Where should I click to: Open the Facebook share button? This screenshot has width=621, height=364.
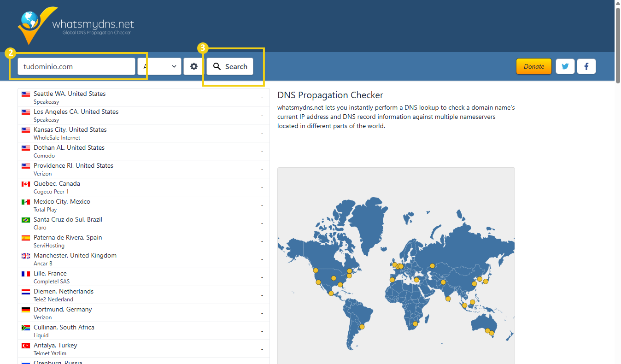coord(586,66)
